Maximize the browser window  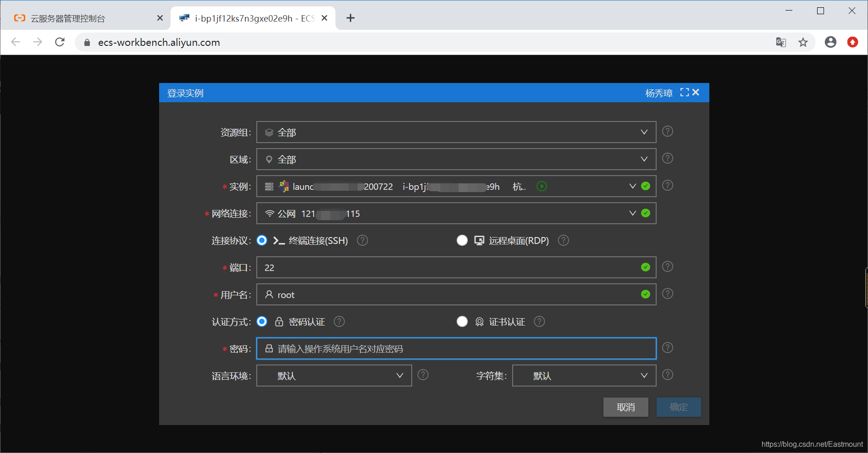pyautogui.click(x=821, y=11)
